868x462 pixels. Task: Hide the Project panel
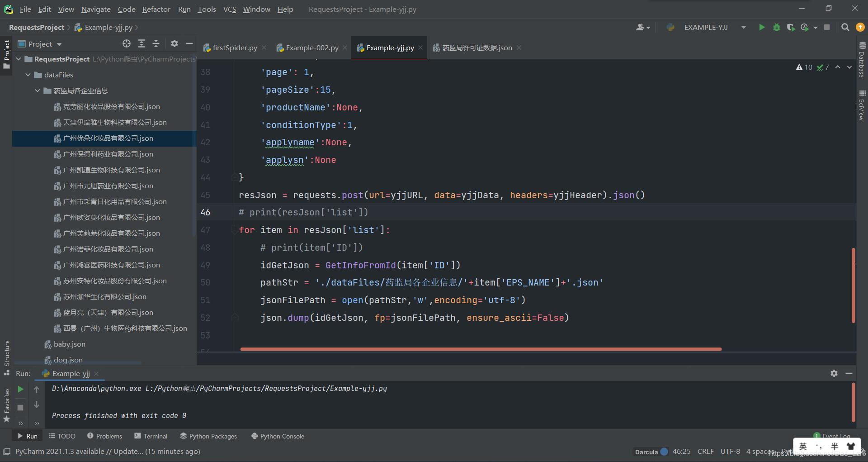click(x=189, y=43)
